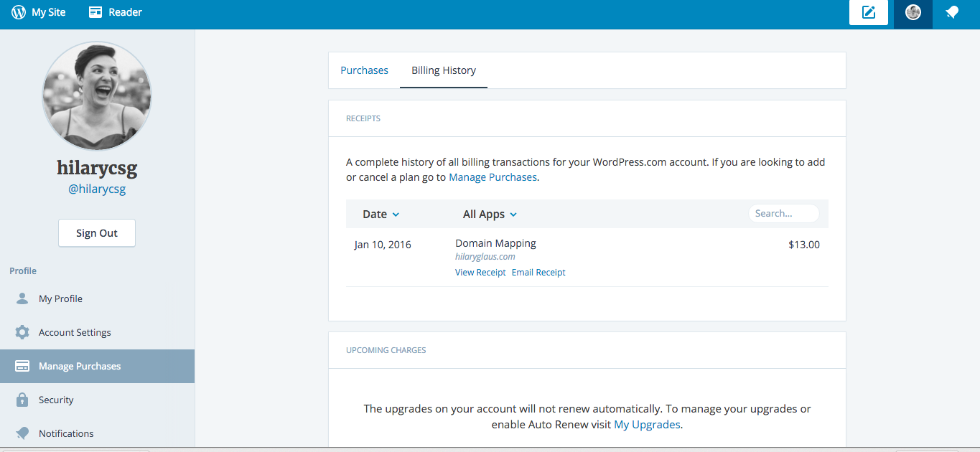Open the Reader icon in top bar
Image resolution: width=980 pixels, height=452 pixels.
pyautogui.click(x=95, y=12)
